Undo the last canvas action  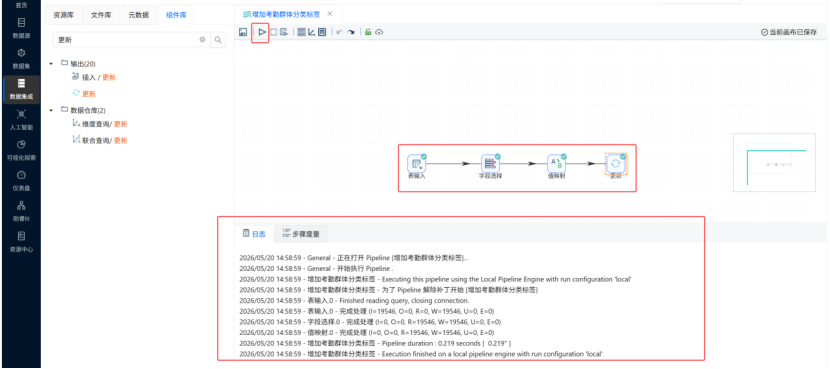click(x=339, y=32)
